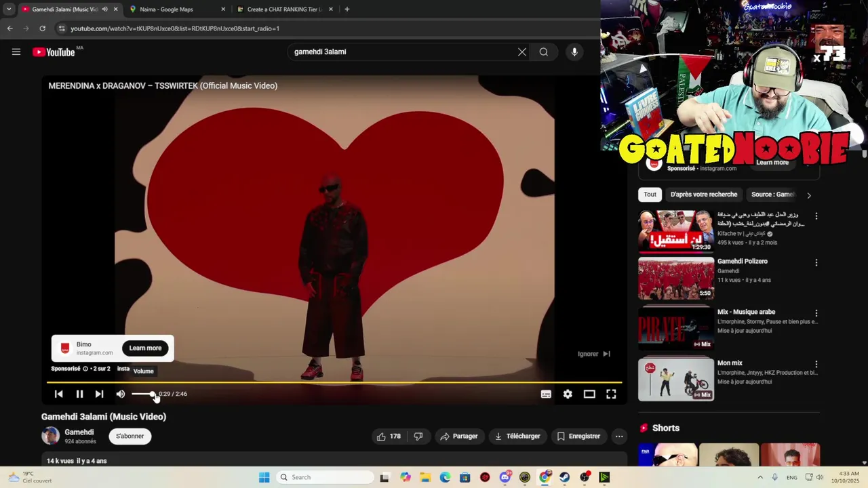The width and height of the screenshot is (868, 488).
Task: Open a new browser tab
Action: pos(347,9)
